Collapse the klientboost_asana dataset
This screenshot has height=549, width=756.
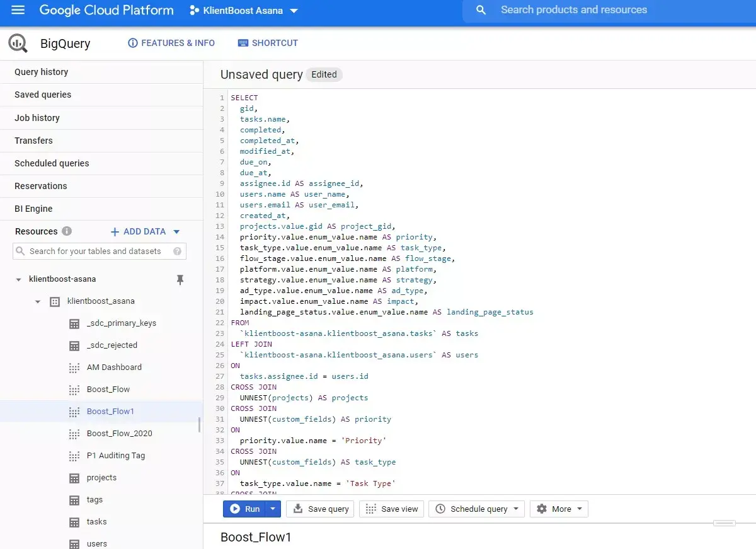pos(37,301)
